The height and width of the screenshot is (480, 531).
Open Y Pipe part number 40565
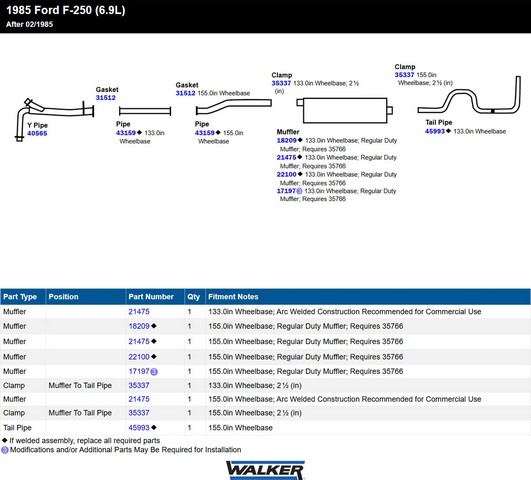(x=37, y=133)
